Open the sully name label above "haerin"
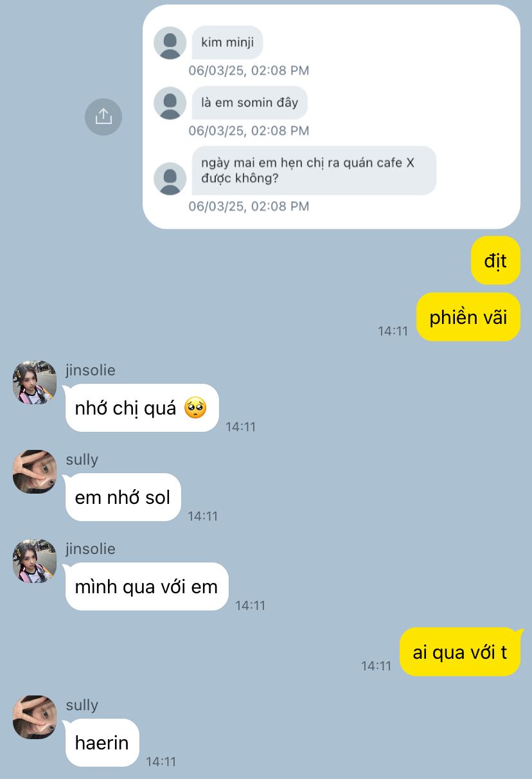The height and width of the screenshot is (779, 532). point(82,705)
